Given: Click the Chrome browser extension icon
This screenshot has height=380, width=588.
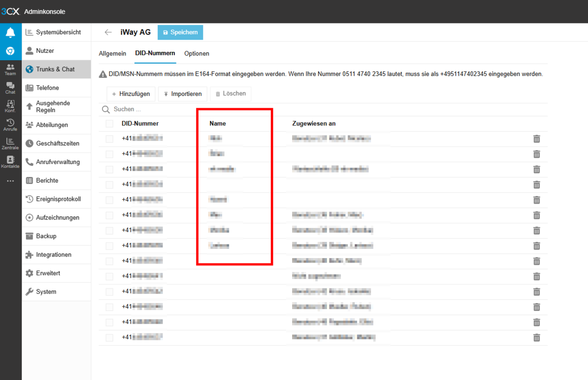Looking at the screenshot, I should click(10, 51).
